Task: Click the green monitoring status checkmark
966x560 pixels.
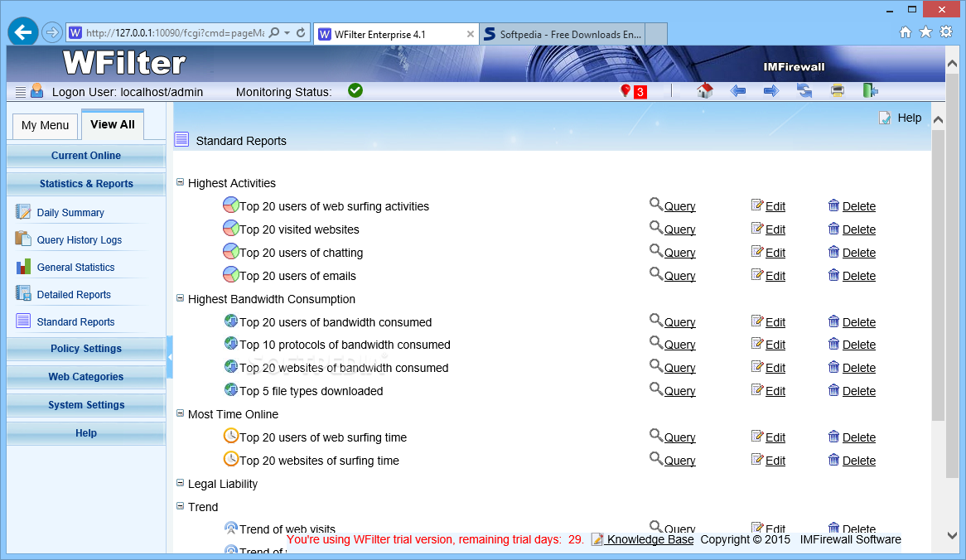Action: (x=355, y=90)
